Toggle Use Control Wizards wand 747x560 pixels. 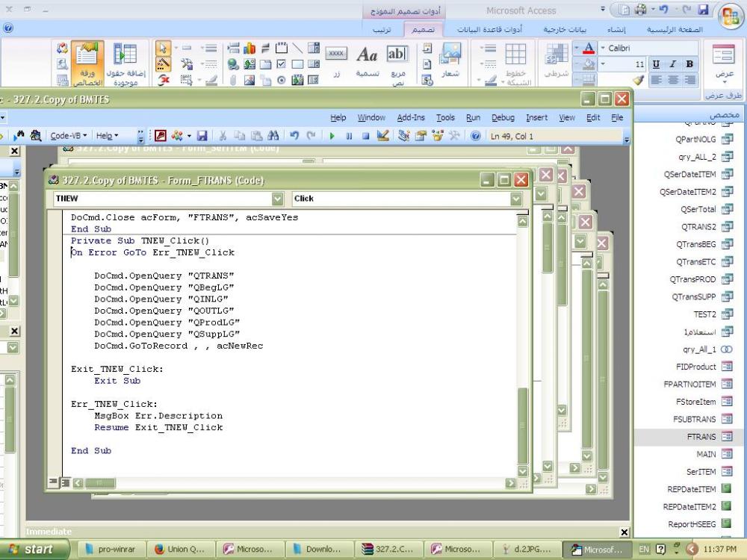[x=163, y=63]
